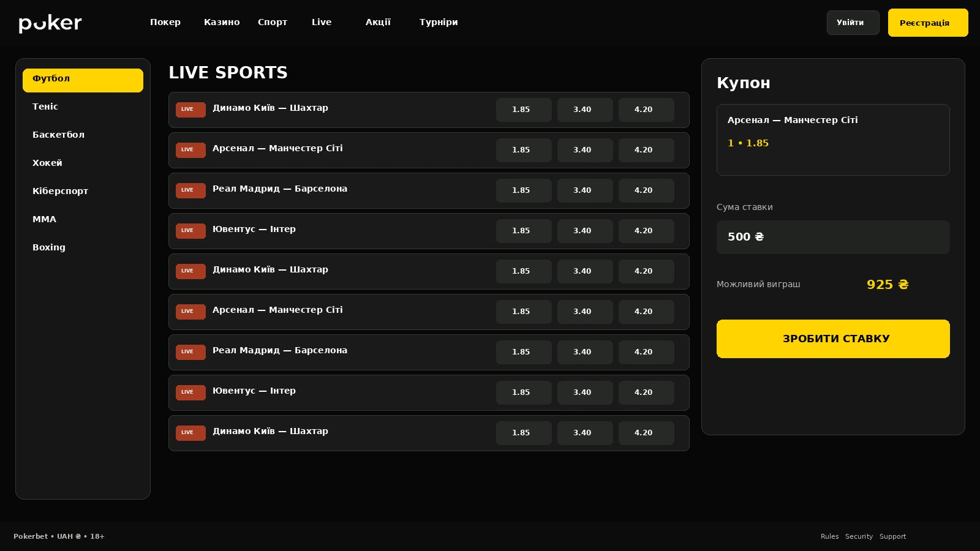Click the LIVE badge in the bottommost match row
980x551 pixels.
pos(190,433)
